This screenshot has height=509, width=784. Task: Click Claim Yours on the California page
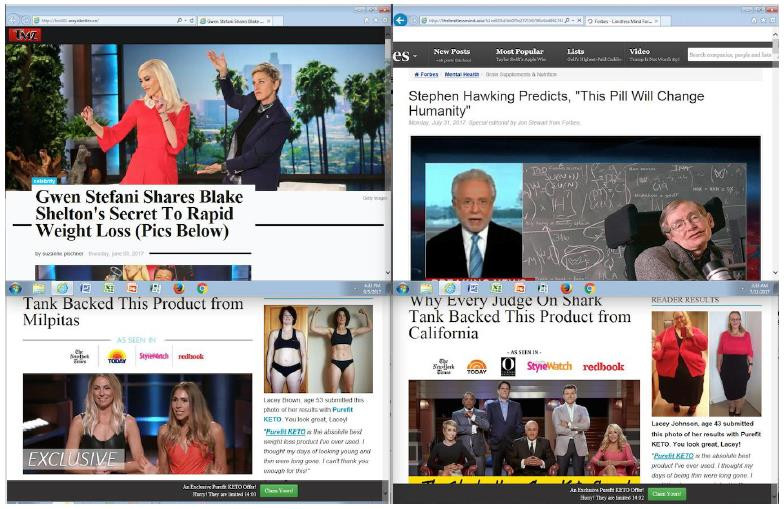[666, 494]
